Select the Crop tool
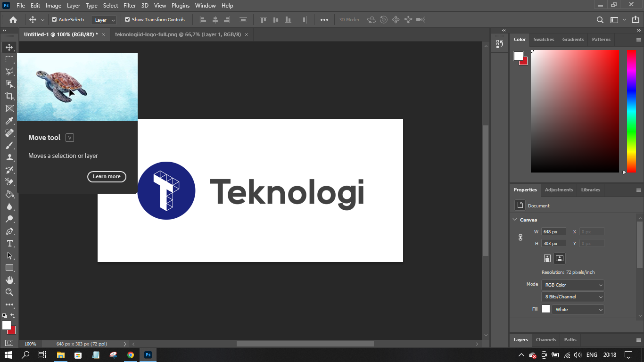The height and width of the screenshot is (362, 644). click(x=9, y=96)
